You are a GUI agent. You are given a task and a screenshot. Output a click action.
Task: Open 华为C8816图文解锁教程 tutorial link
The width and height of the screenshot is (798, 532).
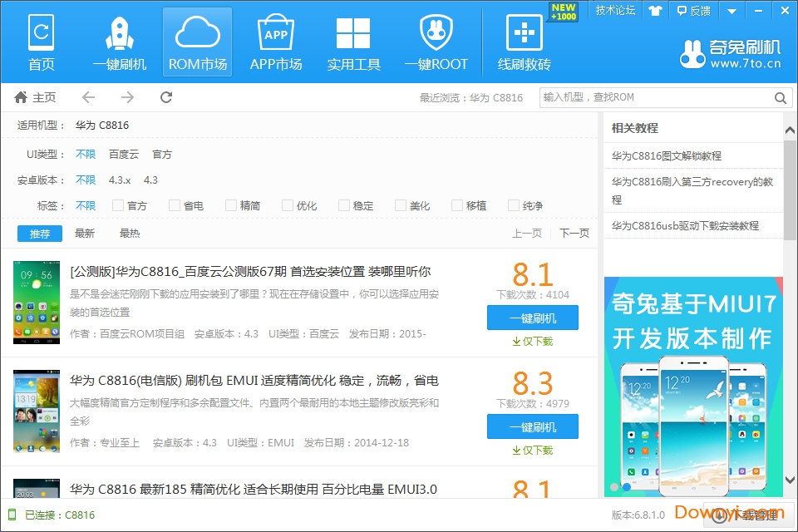point(667,155)
